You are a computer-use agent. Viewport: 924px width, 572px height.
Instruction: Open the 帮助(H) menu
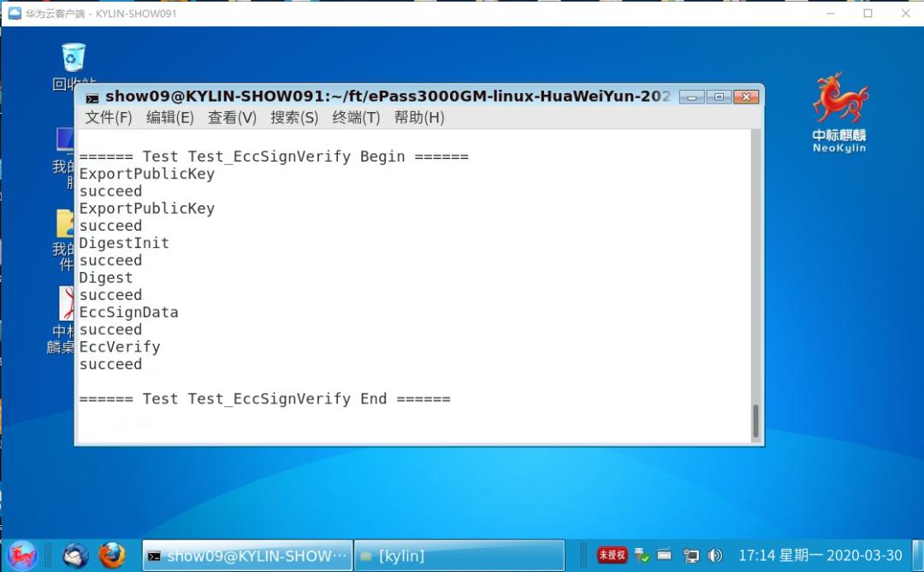click(419, 118)
